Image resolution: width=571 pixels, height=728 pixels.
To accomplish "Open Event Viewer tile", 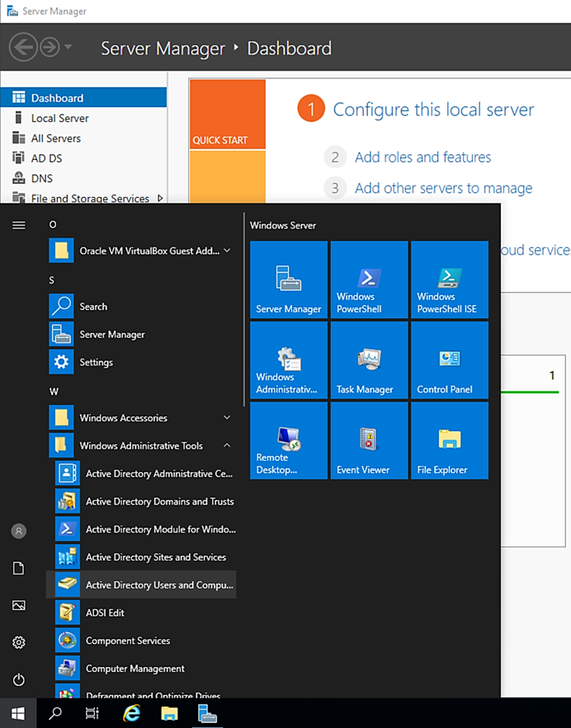I will coord(369,440).
